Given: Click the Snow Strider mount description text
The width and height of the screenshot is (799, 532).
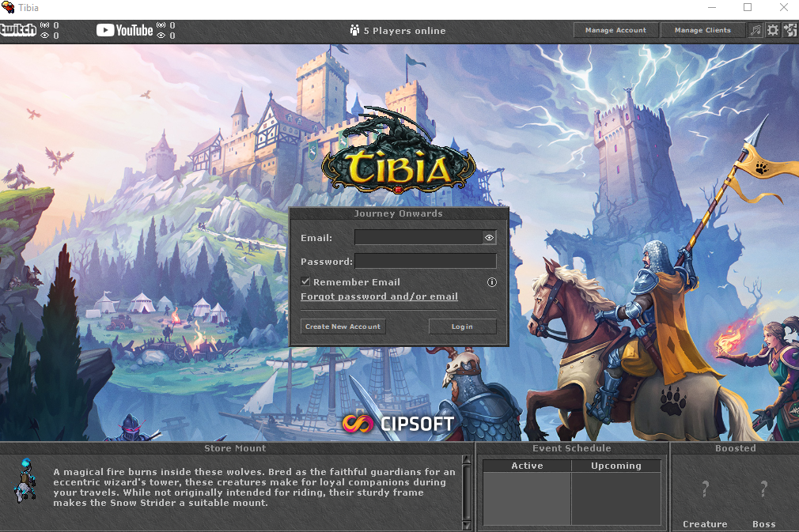Looking at the screenshot, I should tap(254, 487).
